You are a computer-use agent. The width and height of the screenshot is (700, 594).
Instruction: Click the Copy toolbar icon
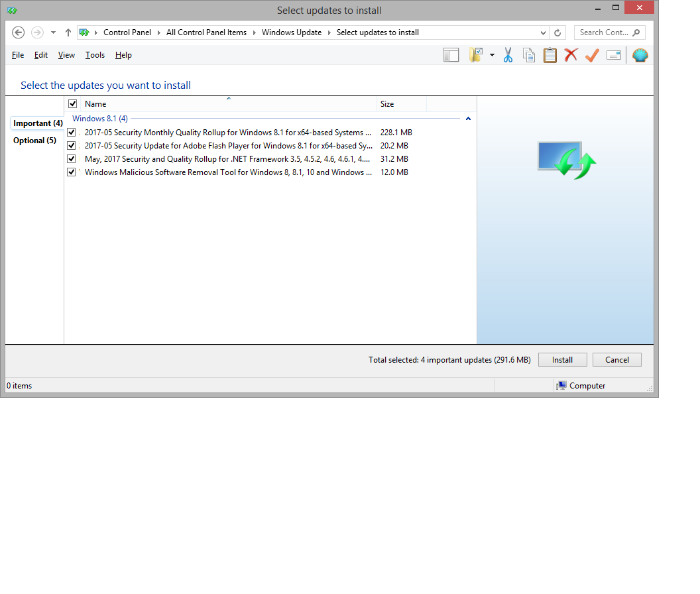pos(529,56)
